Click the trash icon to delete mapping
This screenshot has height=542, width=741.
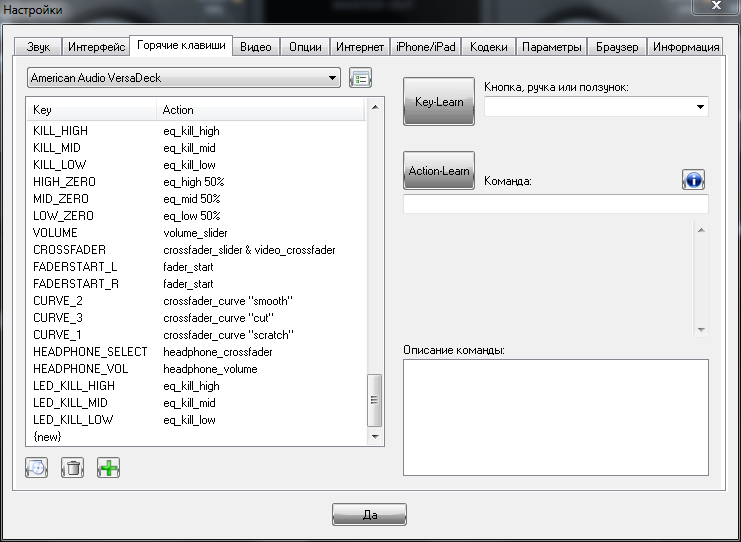(x=72, y=468)
